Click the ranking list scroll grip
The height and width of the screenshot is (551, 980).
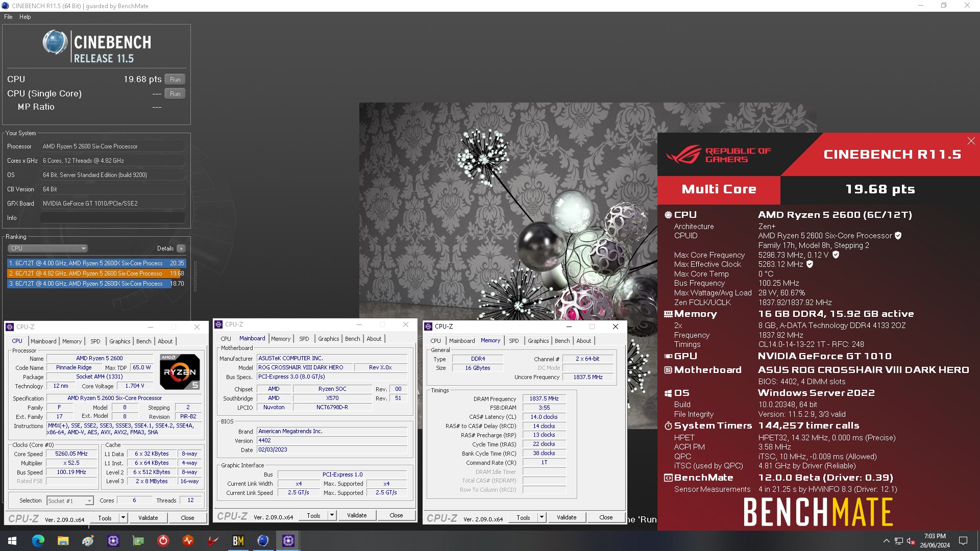click(x=194, y=276)
